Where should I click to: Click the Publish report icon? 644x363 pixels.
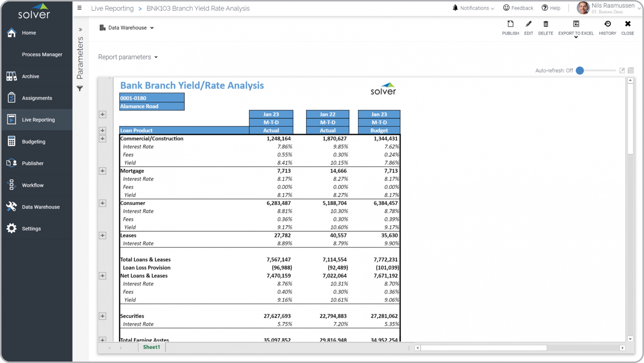tap(510, 24)
